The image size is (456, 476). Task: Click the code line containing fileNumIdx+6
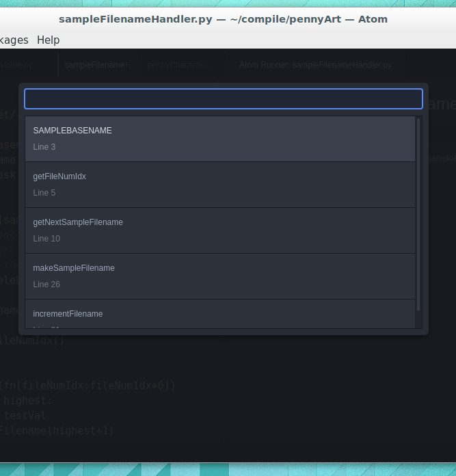tap(89, 386)
